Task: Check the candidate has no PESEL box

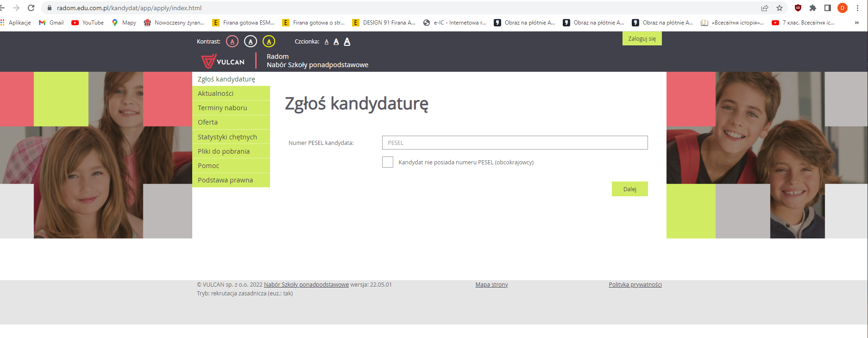Action: pos(388,162)
